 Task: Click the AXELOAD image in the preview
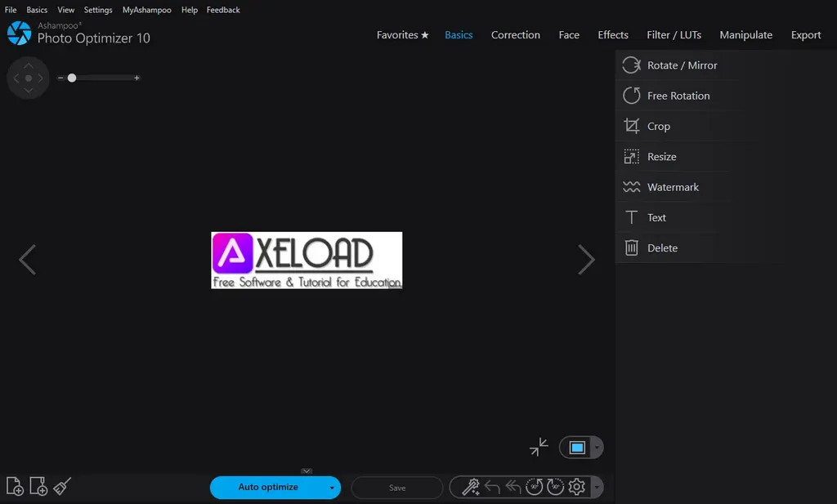coord(307,261)
